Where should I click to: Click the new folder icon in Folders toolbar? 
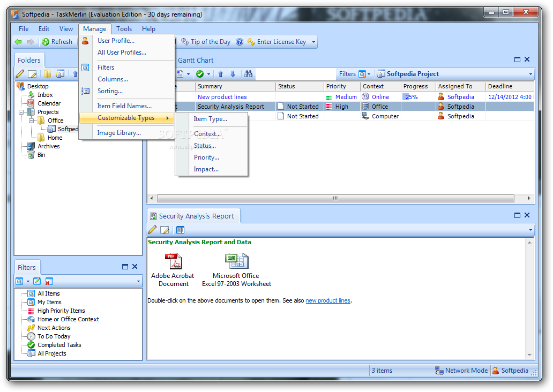(x=47, y=74)
